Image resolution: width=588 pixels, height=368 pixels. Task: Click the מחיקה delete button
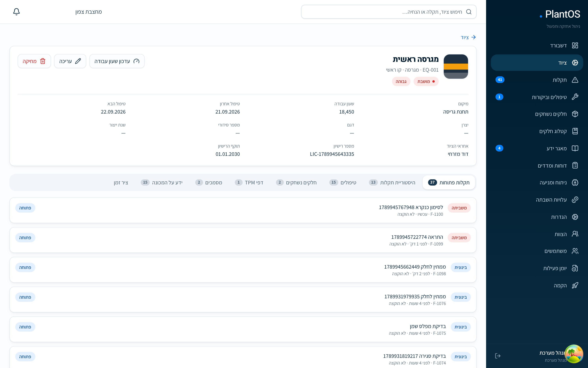click(34, 61)
